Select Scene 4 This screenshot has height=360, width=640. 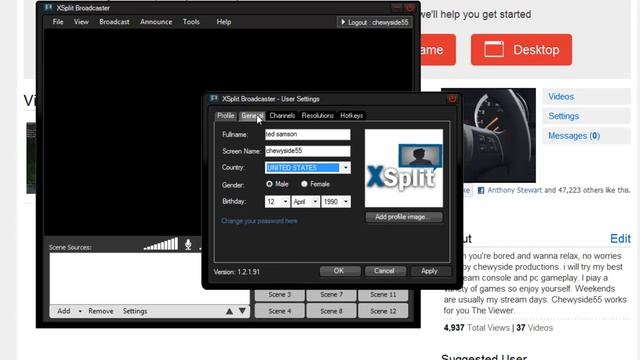coord(280,311)
